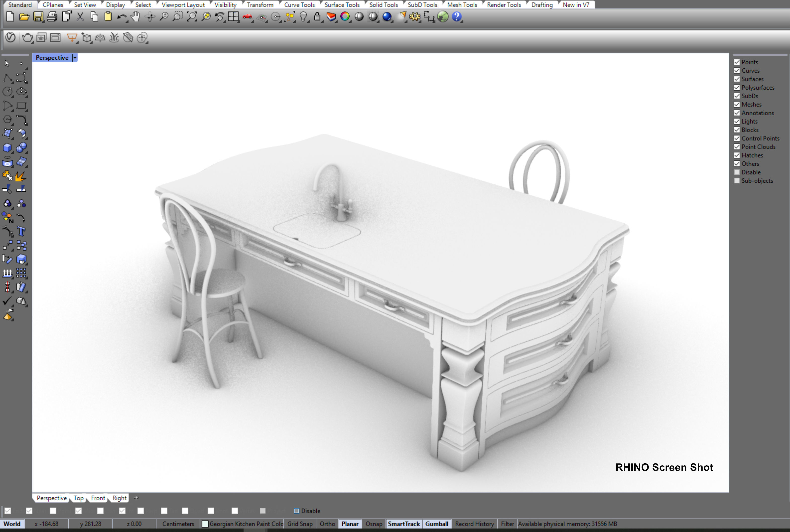This screenshot has height=532, width=790.
Task: Add a new viewport tab with plus
Action: [136, 498]
